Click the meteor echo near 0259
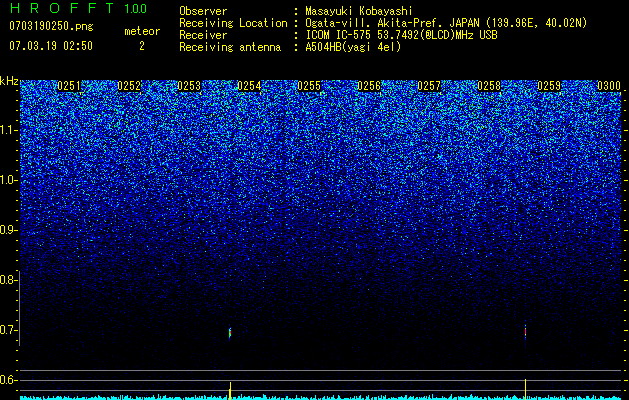The height and width of the screenshot is (400, 629). click(x=526, y=332)
